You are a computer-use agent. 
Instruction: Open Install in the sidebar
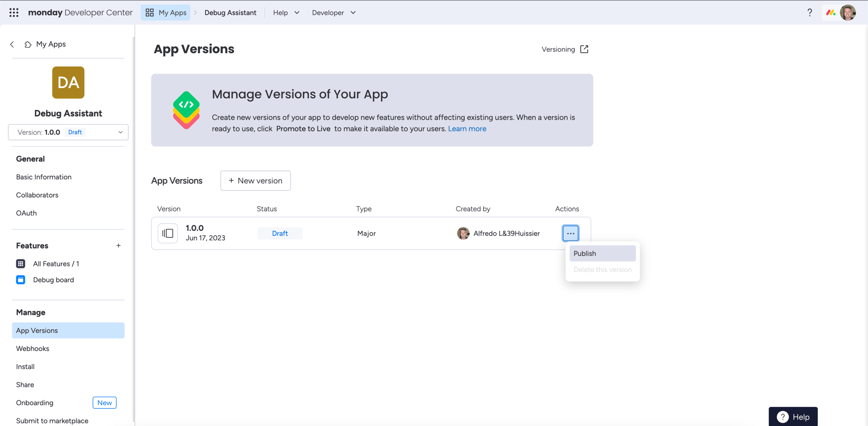click(25, 367)
